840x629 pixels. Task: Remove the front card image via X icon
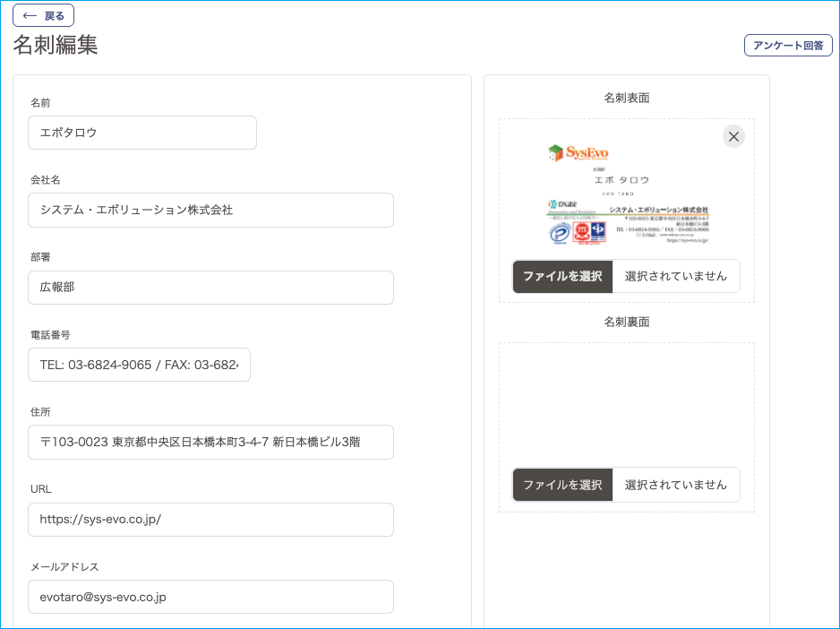pyautogui.click(x=733, y=136)
